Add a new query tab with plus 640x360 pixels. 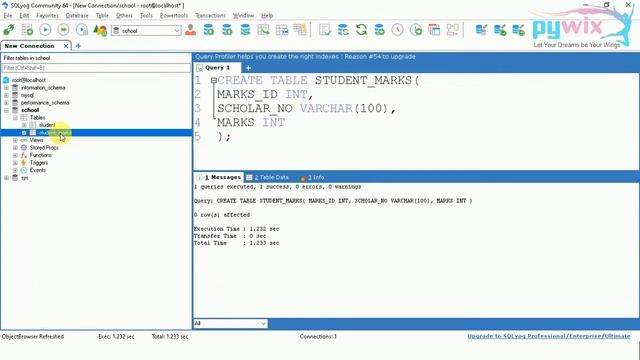click(248, 68)
